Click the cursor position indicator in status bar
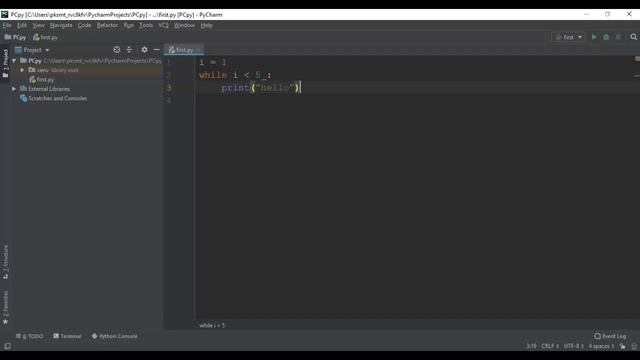 (x=531, y=346)
